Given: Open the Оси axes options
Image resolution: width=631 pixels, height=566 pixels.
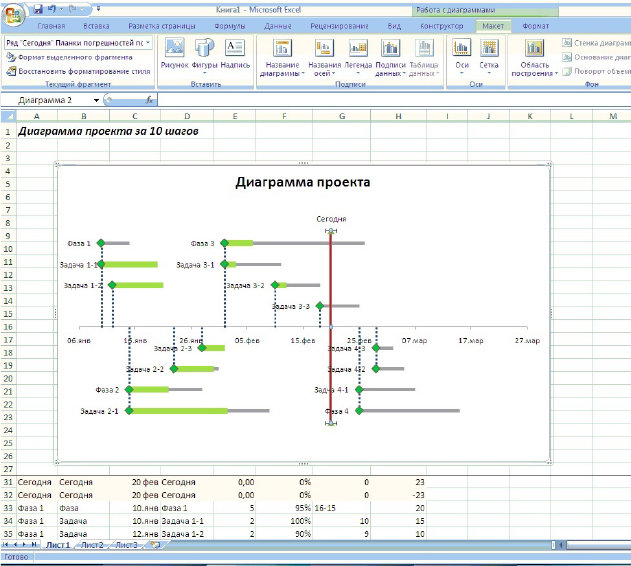Looking at the screenshot, I should click(x=462, y=56).
